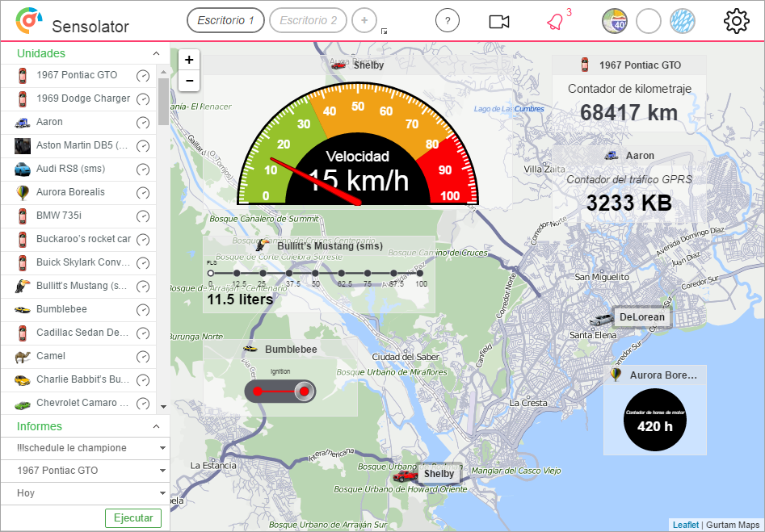The height and width of the screenshot is (532, 765).
Task: Collapse the Unidades panel
Action: tap(156, 53)
